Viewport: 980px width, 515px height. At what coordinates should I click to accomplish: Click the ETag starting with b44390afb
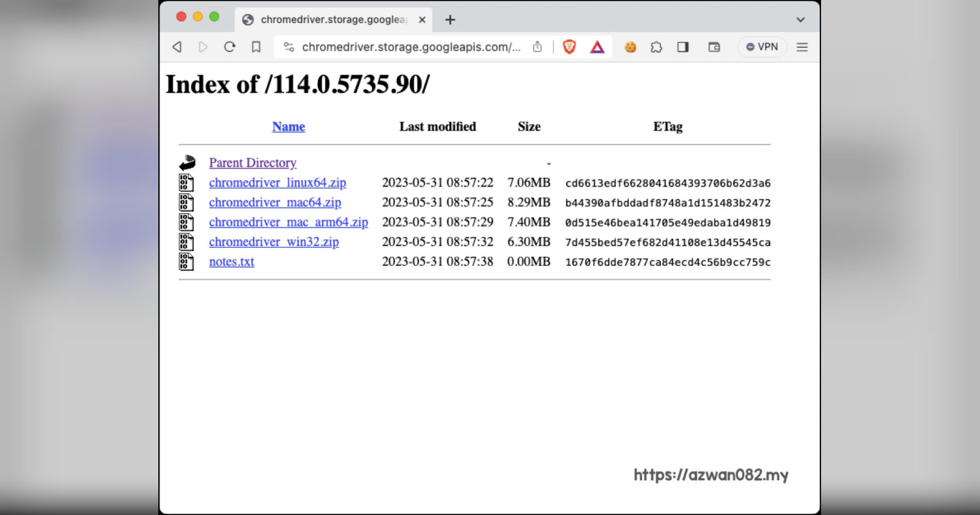pos(668,203)
